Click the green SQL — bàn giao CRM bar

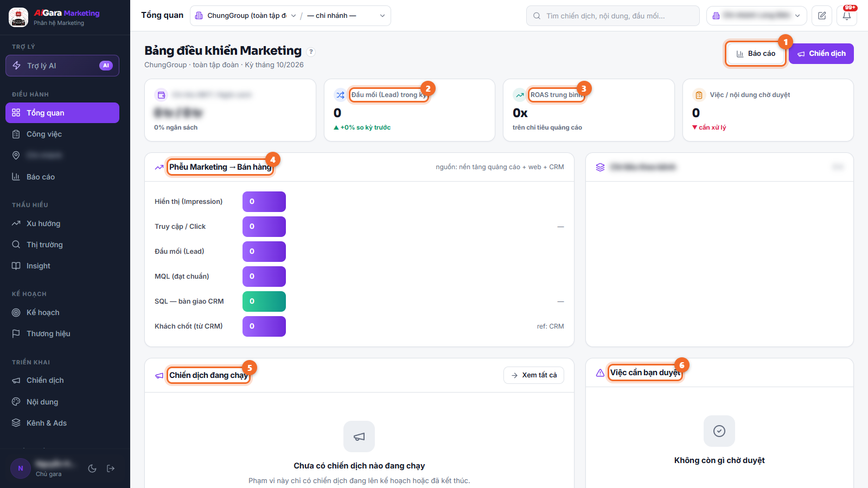click(x=264, y=301)
